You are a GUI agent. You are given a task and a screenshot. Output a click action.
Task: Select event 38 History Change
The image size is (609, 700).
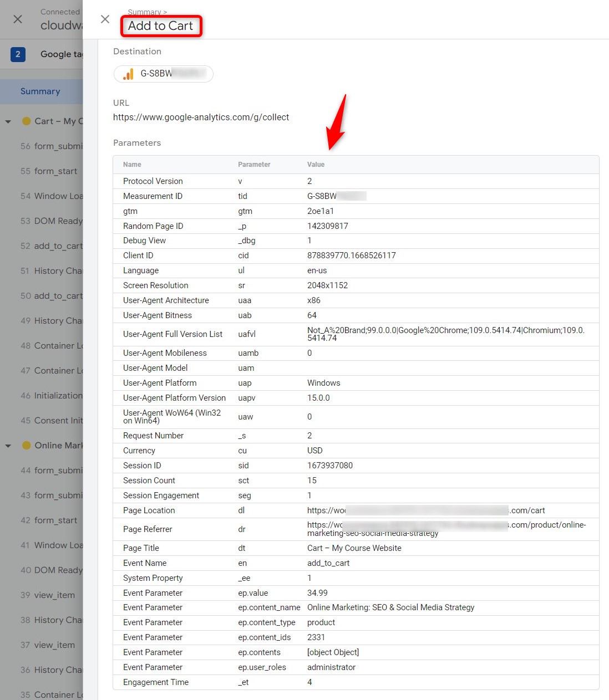51,620
